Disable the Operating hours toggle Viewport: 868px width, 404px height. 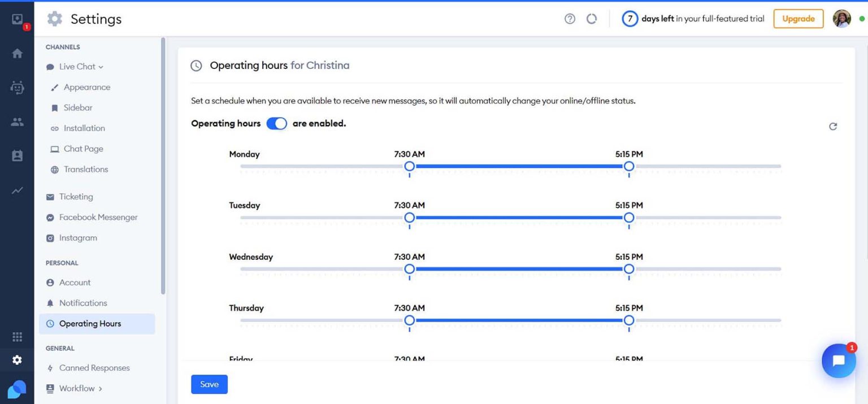(277, 123)
